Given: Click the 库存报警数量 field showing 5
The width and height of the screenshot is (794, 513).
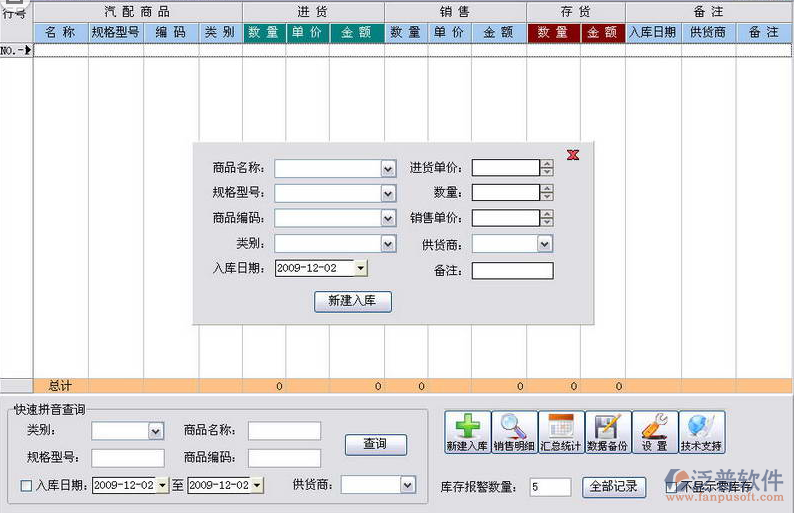Looking at the screenshot, I should click(x=550, y=487).
